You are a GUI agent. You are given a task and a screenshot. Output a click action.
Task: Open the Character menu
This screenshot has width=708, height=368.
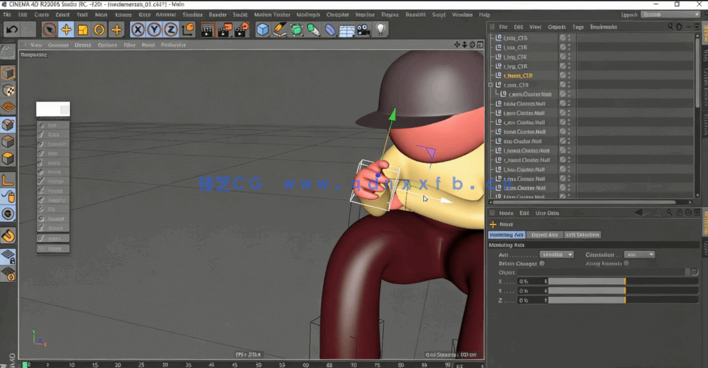(x=338, y=14)
